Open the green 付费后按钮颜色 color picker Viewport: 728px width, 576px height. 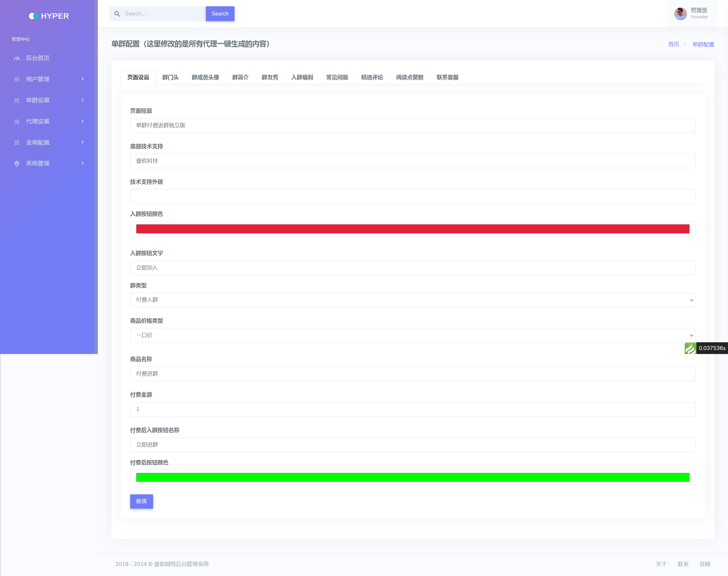pos(412,477)
